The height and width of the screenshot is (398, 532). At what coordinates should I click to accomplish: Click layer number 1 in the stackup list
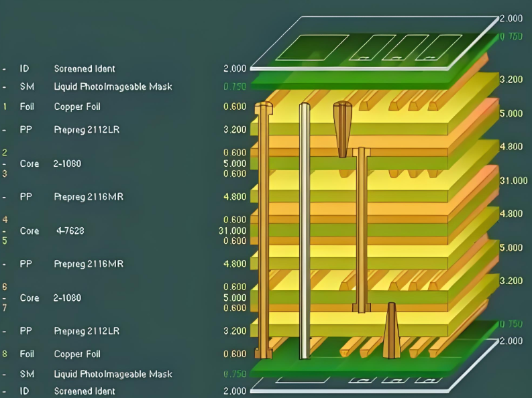[5, 107]
